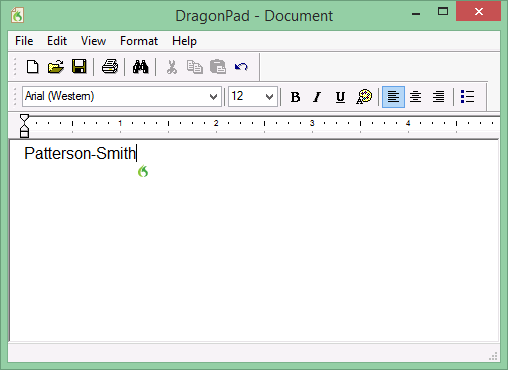Click the green Dragon flame icon in document

[x=143, y=171]
